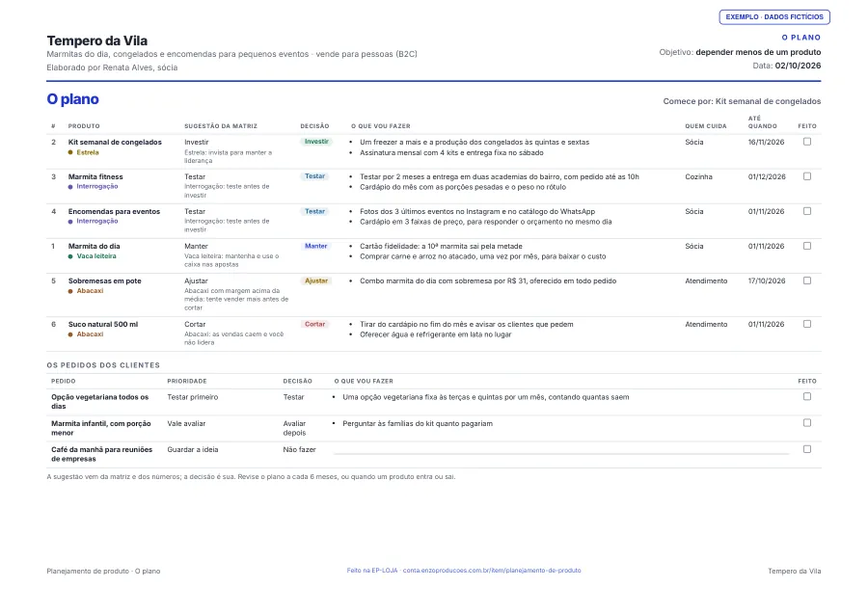Check off the Sobremesas em pote row
This screenshot has height=614, width=868.
(x=807, y=280)
